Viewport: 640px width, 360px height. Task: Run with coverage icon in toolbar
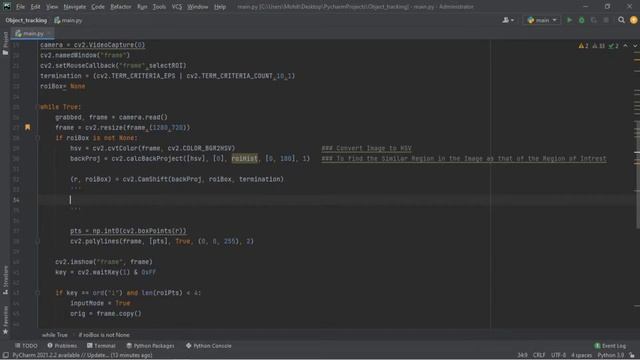(x=594, y=20)
